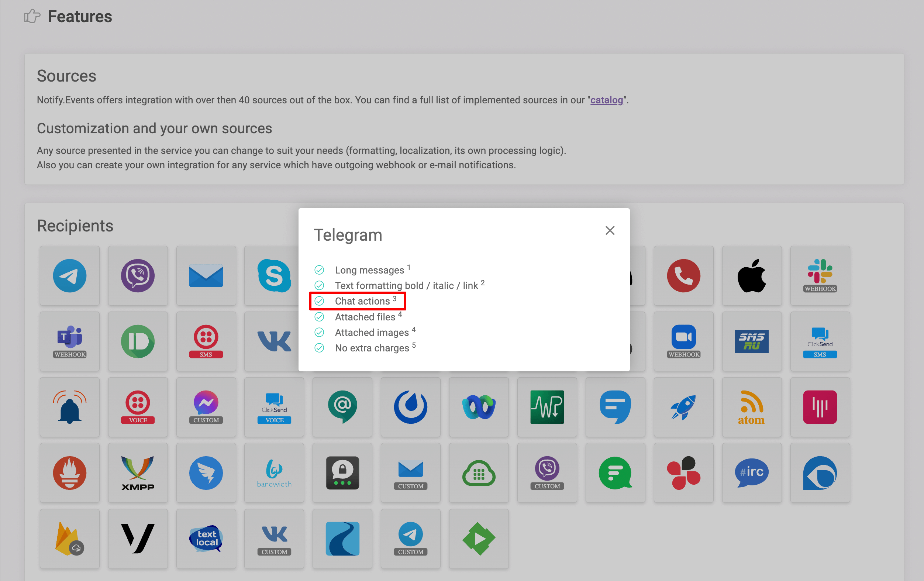Open the sources catalog link

tap(606, 100)
